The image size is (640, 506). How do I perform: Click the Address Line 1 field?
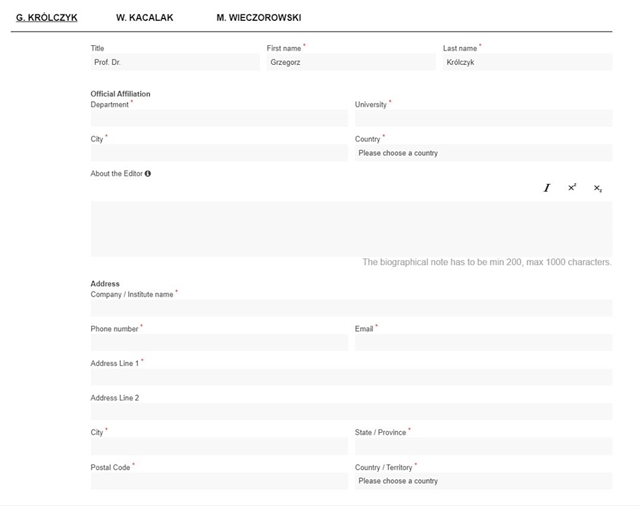[351, 377]
